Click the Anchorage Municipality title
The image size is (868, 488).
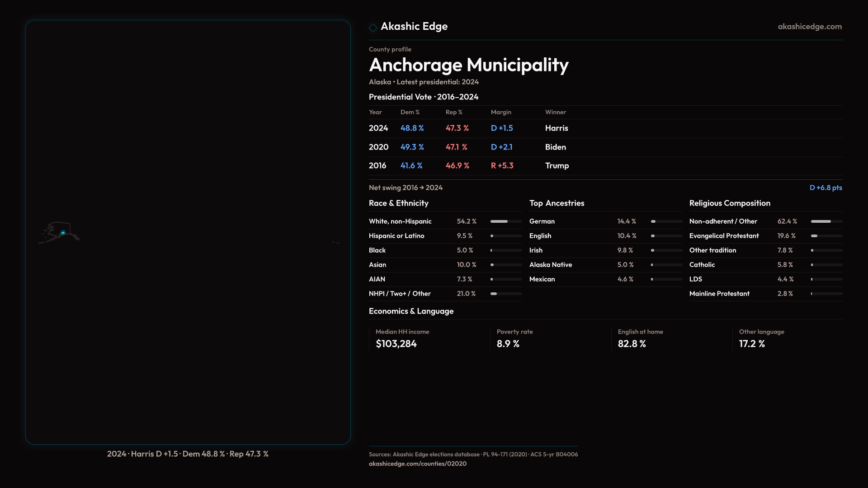pyautogui.click(x=468, y=65)
